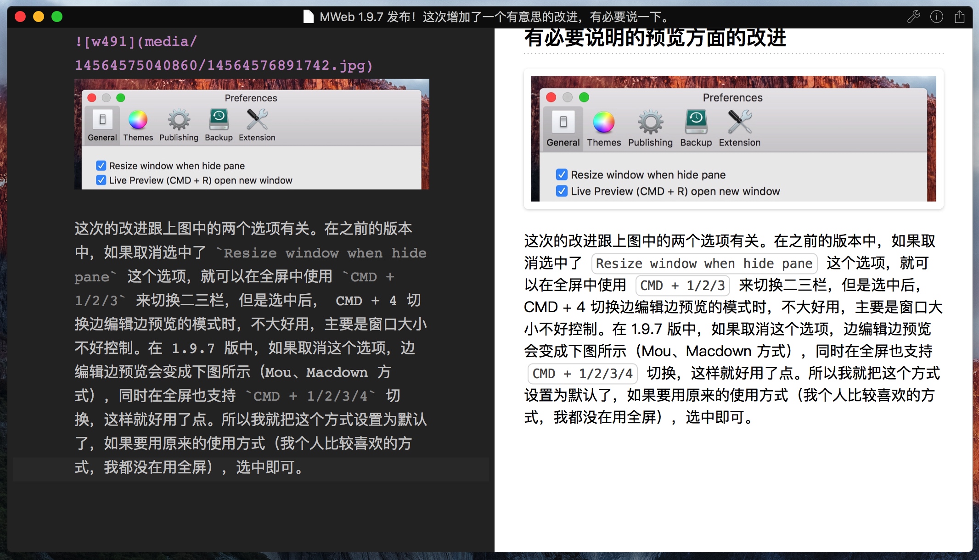Click the share export icon
Screen dimensions: 979x560
pyautogui.click(x=960, y=17)
